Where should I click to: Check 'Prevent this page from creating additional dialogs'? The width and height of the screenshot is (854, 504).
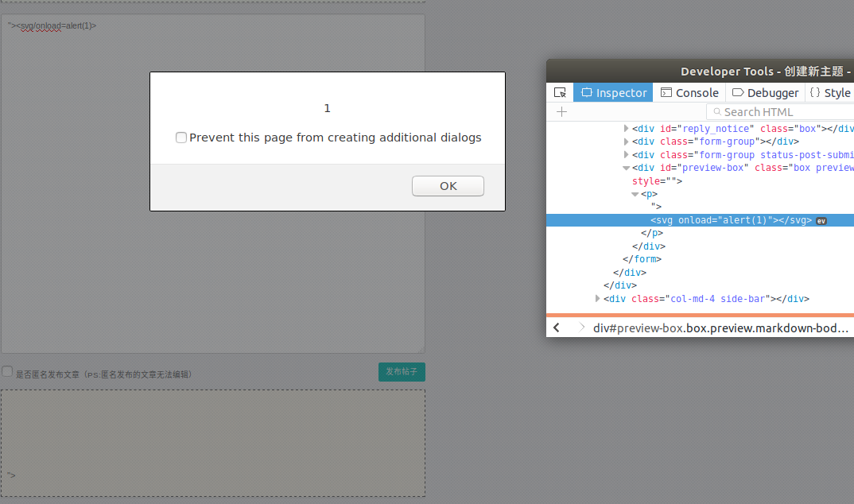click(x=181, y=138)
